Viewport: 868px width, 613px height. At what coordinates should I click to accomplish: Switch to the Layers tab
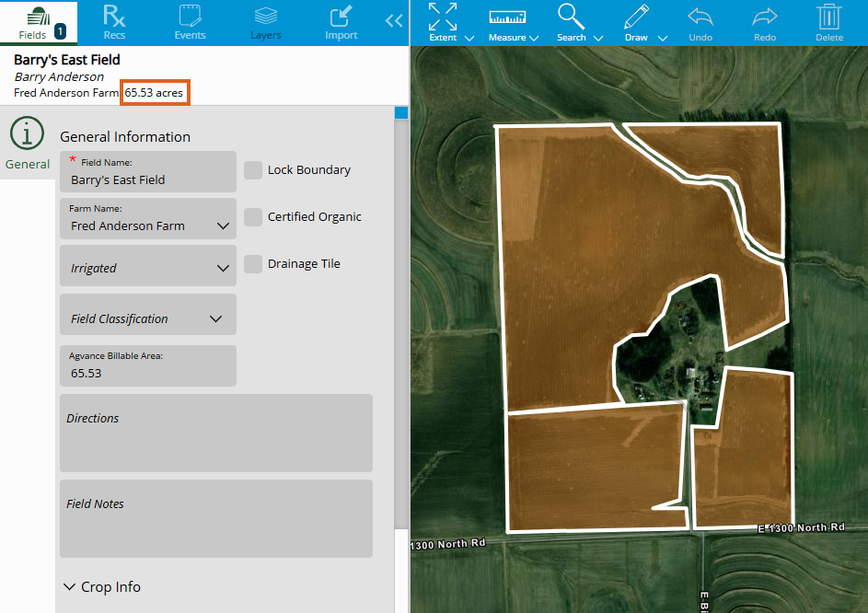point(266,23)
